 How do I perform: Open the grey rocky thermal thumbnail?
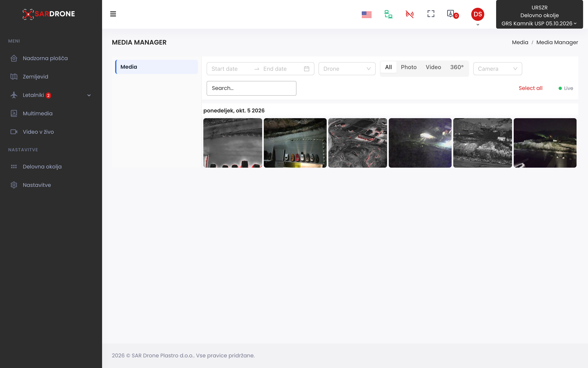click(482, 143)
